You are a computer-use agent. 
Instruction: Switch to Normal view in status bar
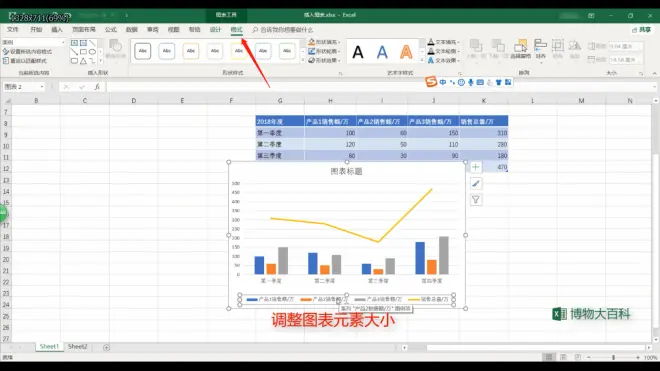(549, 357)
